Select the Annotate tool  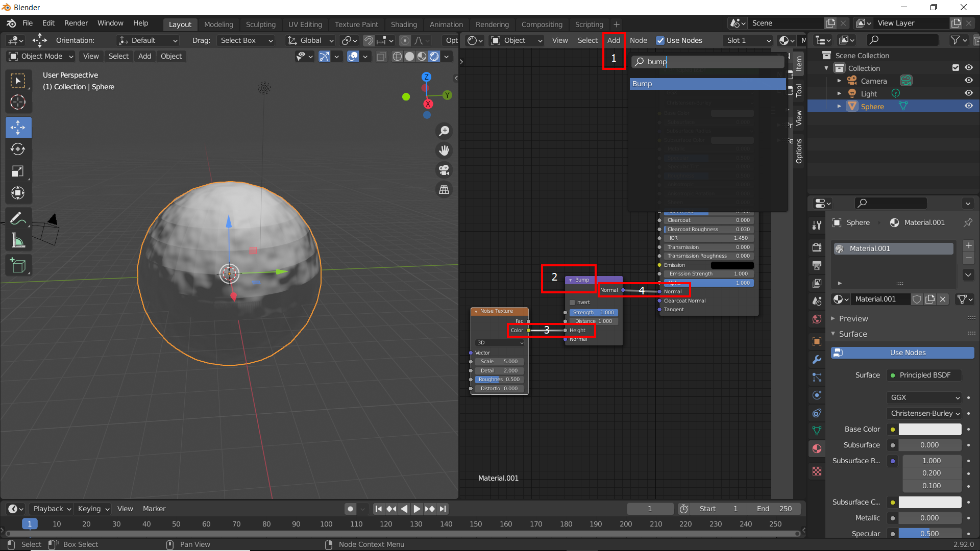pyautogui.click(x=18, y=218)
